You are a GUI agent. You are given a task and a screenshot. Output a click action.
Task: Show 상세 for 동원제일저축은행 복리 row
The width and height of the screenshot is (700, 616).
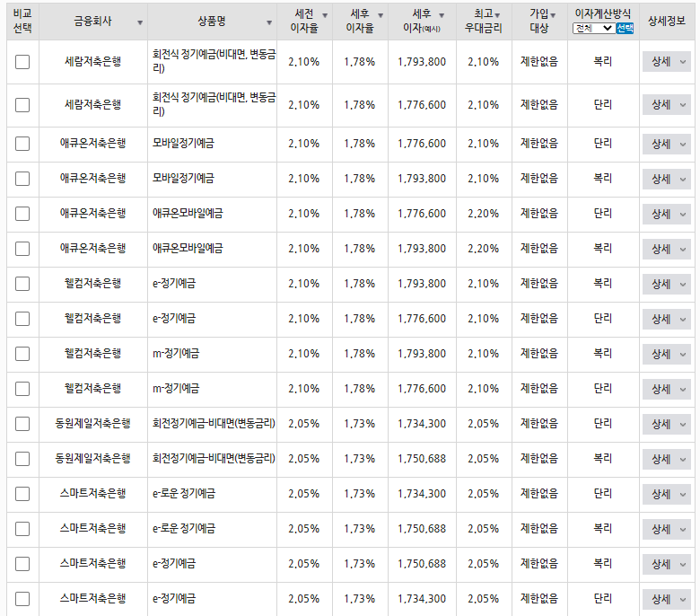pos(667,459)
